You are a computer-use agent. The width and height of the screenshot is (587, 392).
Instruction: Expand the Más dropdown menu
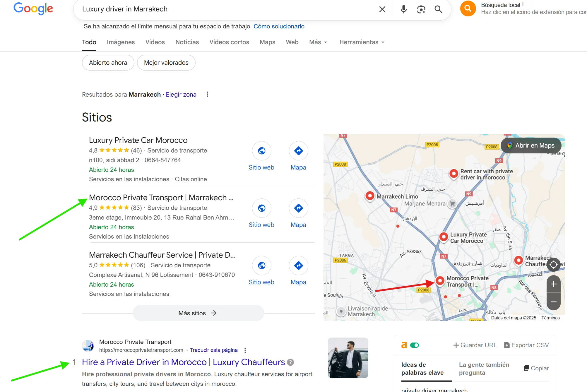click(x=318, y=42)
